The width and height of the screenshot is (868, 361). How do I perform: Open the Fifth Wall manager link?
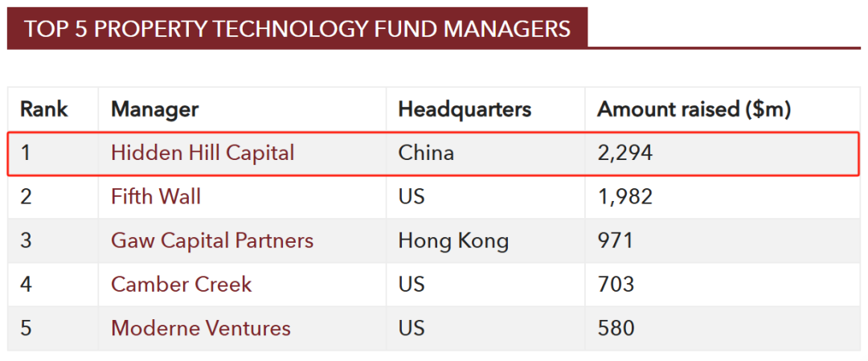(156, 197)
